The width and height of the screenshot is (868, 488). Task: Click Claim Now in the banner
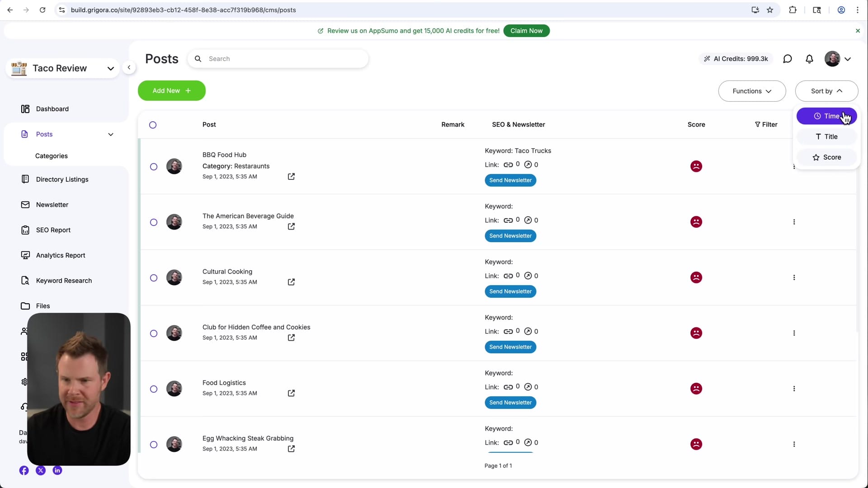tap(526, 31)
